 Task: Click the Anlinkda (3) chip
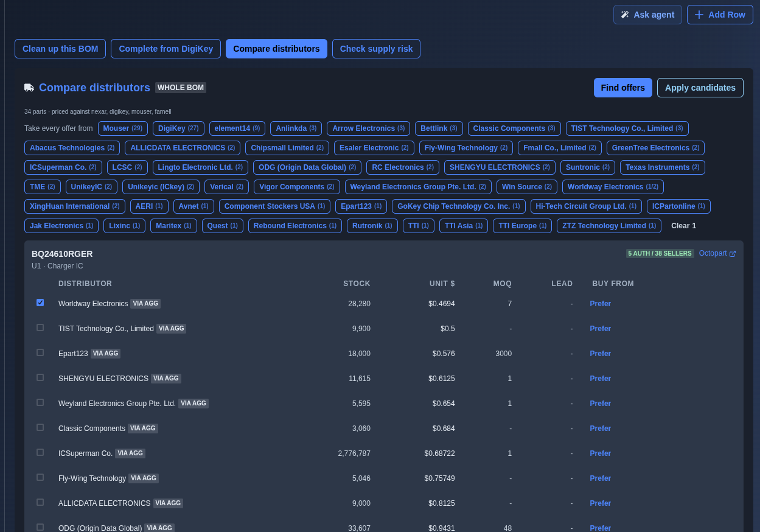coord(296,128)
